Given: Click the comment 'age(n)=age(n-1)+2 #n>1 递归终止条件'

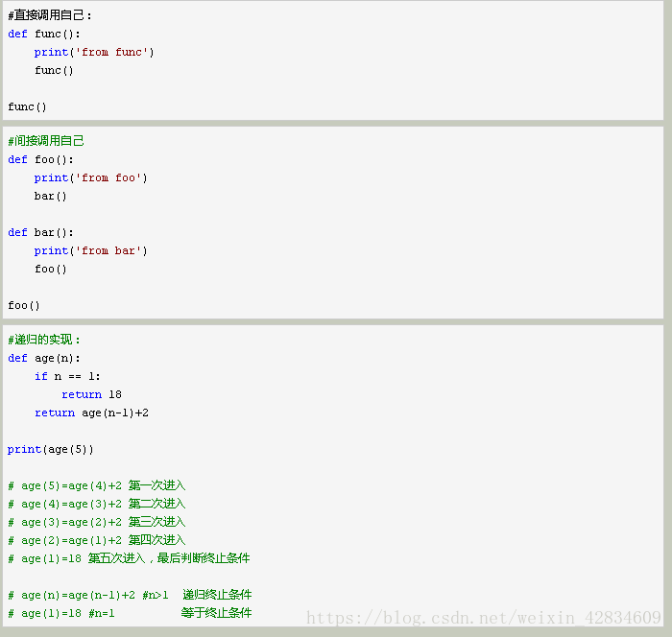Looking at the screenshot, I should point(130,595).
